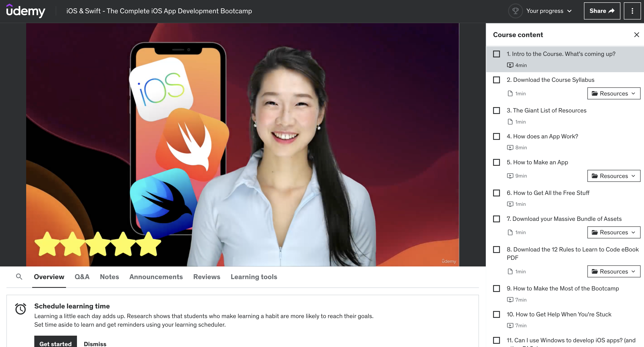Click the trophy progress icon
644x347 pixels.
click(515, 11)
